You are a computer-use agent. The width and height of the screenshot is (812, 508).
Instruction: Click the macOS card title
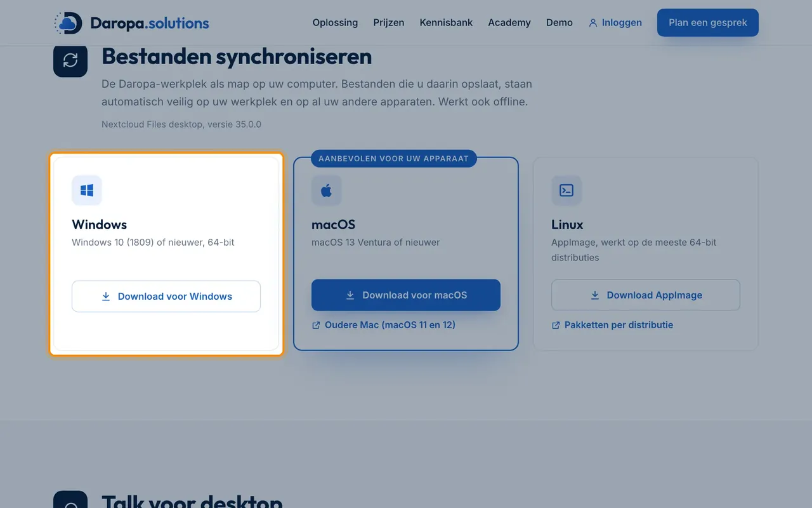[334, 225]
